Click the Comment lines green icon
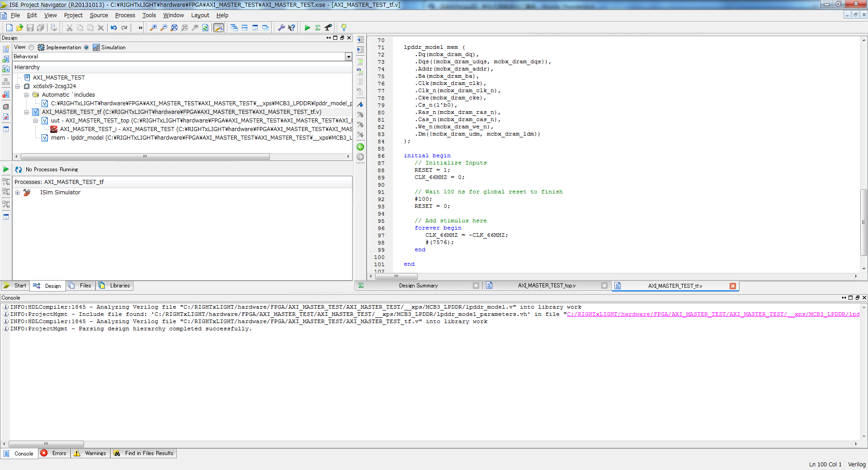The height and width of the screenshot is (470, 868). point(360,62)
